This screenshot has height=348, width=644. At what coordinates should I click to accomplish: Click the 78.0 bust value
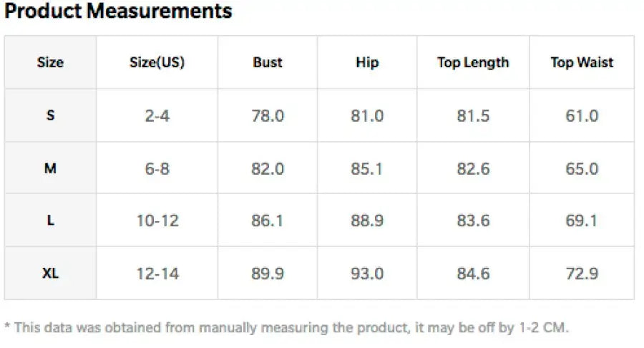click(268, 115)
